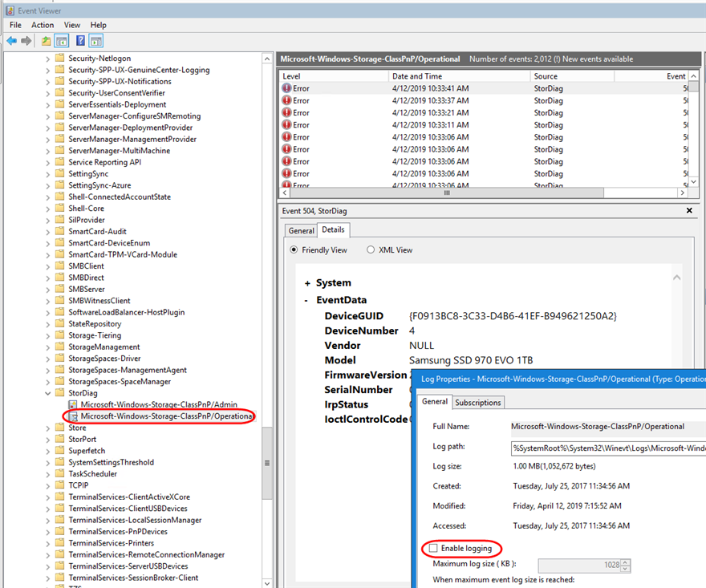The height and width of the screenshot is (588, 706).
Task: Click the Full Name value field
Action: click(x=608, y=427)
